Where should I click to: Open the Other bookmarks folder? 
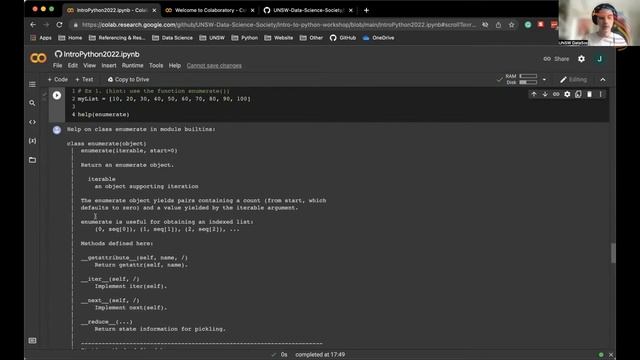(x=311, y=38)
